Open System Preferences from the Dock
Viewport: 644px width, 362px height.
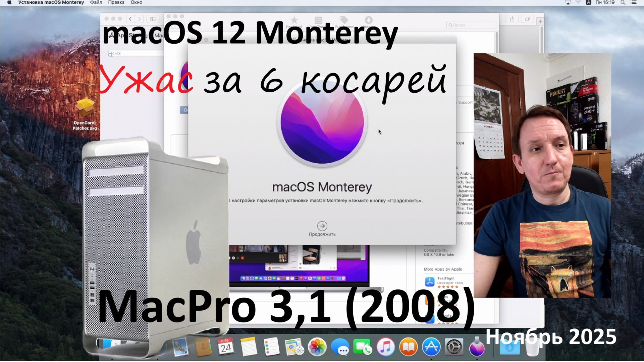454,347
